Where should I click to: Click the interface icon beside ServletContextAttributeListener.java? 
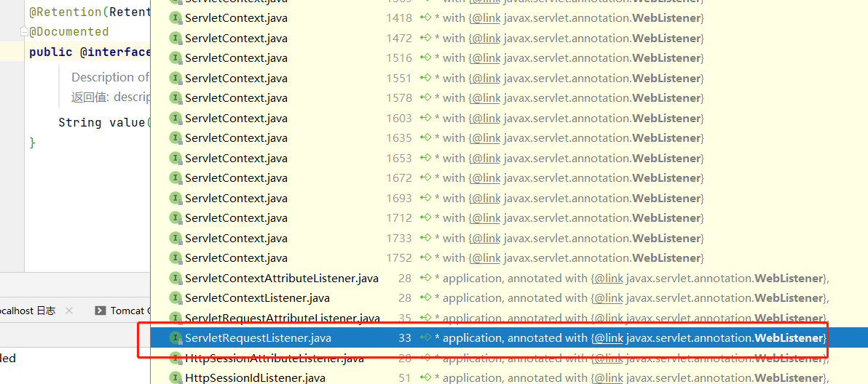pos(175,278)
